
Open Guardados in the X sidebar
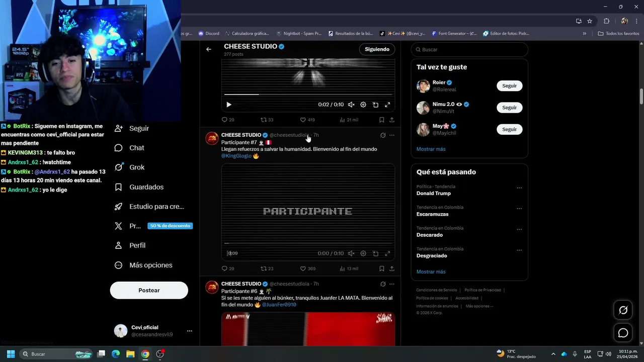click(x=138, y=187)
